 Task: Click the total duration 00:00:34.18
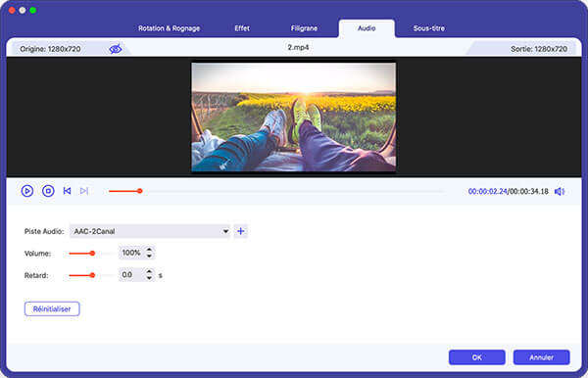point(529,191)
